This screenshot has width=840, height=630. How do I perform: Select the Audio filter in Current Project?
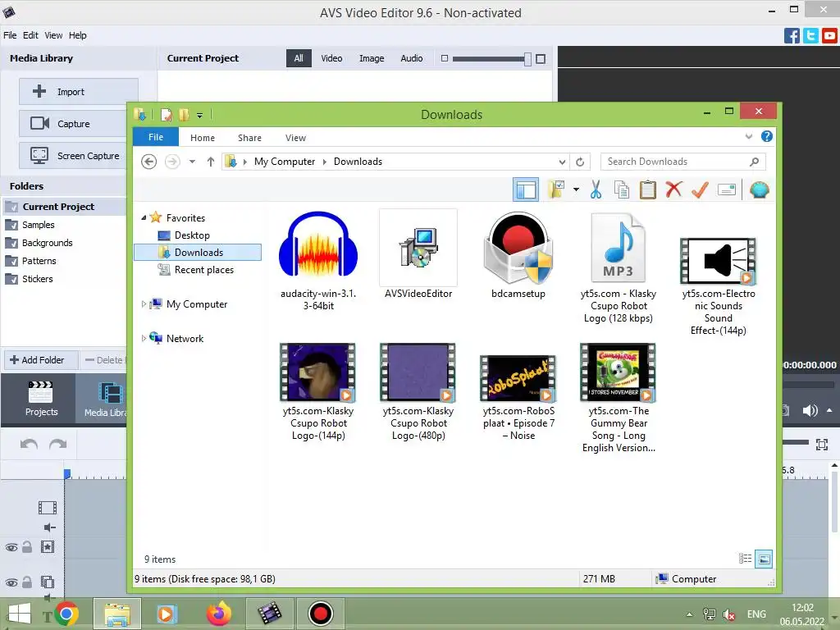pyautogui.click(x=412, y=58)
